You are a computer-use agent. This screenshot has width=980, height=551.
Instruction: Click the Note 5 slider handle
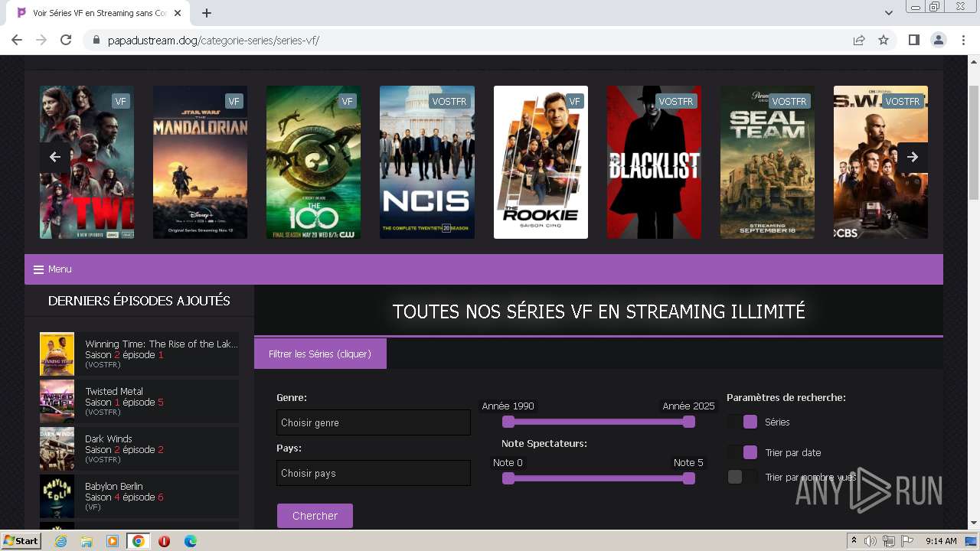point(689,478)
